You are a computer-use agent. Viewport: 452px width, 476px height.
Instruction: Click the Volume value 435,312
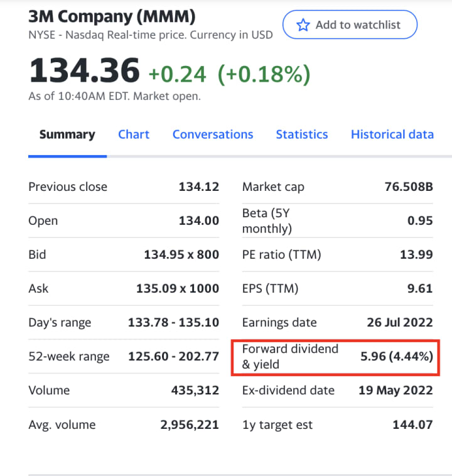click(x=195, y=391)
